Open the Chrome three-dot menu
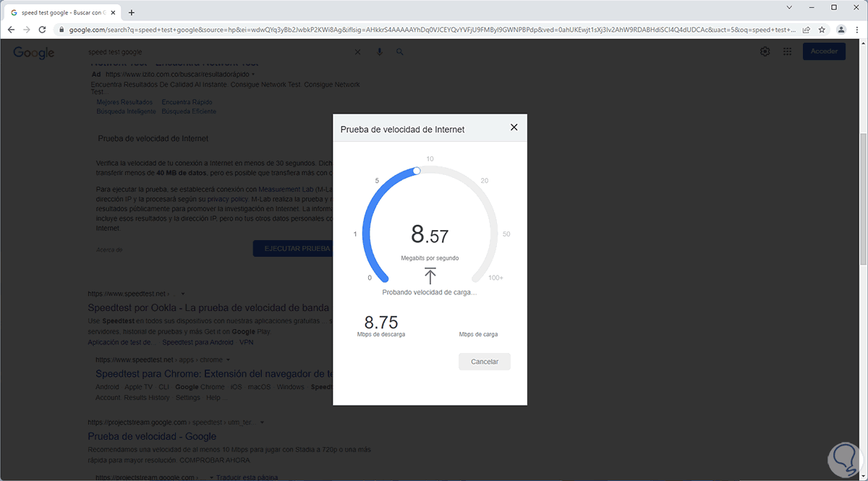868x481 pixels. (x=857, y=30)
